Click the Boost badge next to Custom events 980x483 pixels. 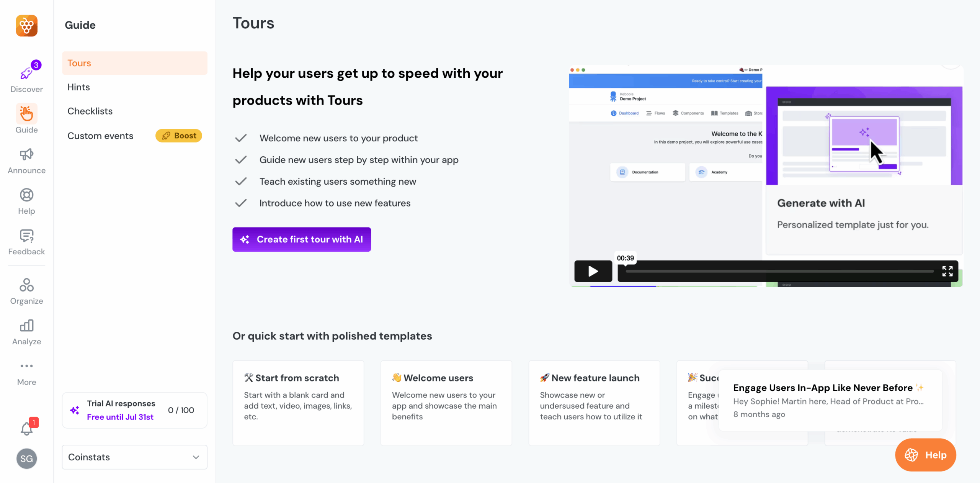(179, 136)
